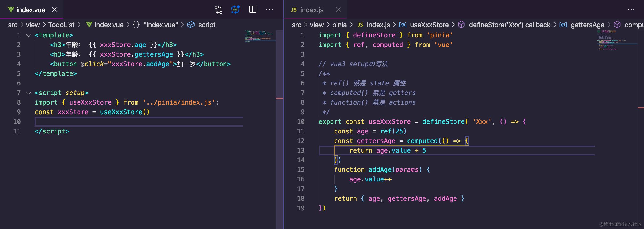Click Vue logo icon on index.vue tab

[11, 10]
